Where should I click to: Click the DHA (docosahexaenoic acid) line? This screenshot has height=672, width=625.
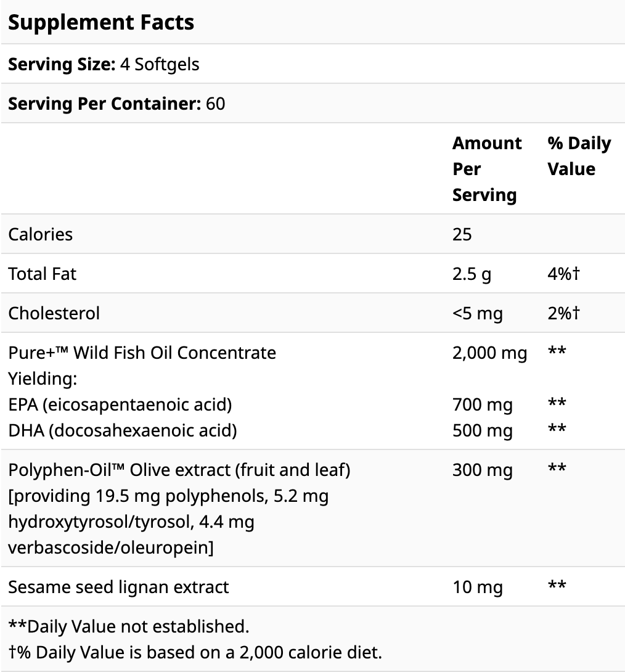point(122,430)
